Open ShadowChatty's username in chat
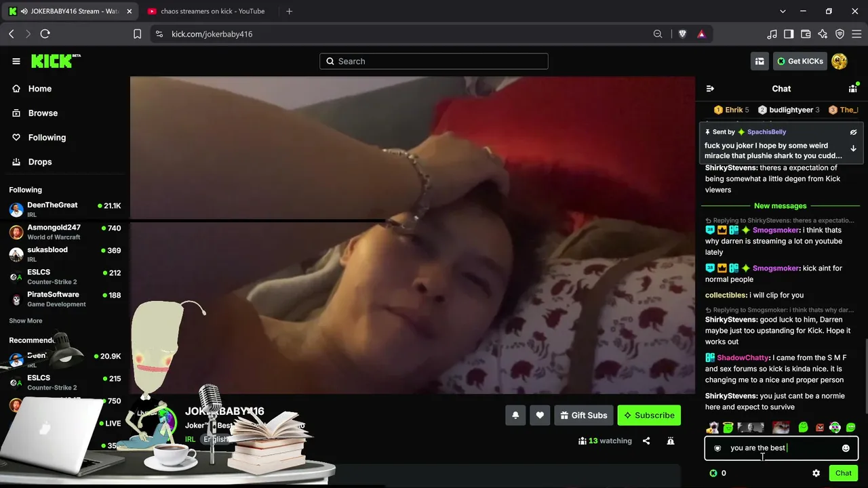This screenshot has height=488, width=868. pos(743,358)
